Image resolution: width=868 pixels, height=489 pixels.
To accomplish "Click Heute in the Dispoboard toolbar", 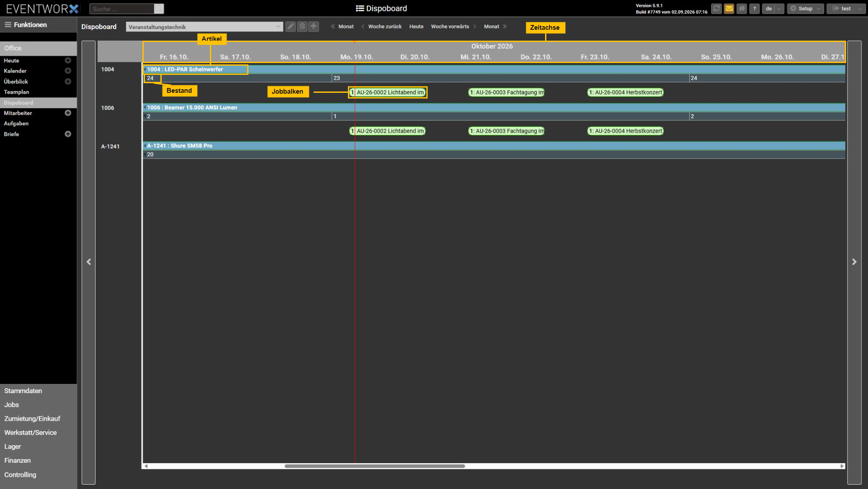I will click(416, 27).
